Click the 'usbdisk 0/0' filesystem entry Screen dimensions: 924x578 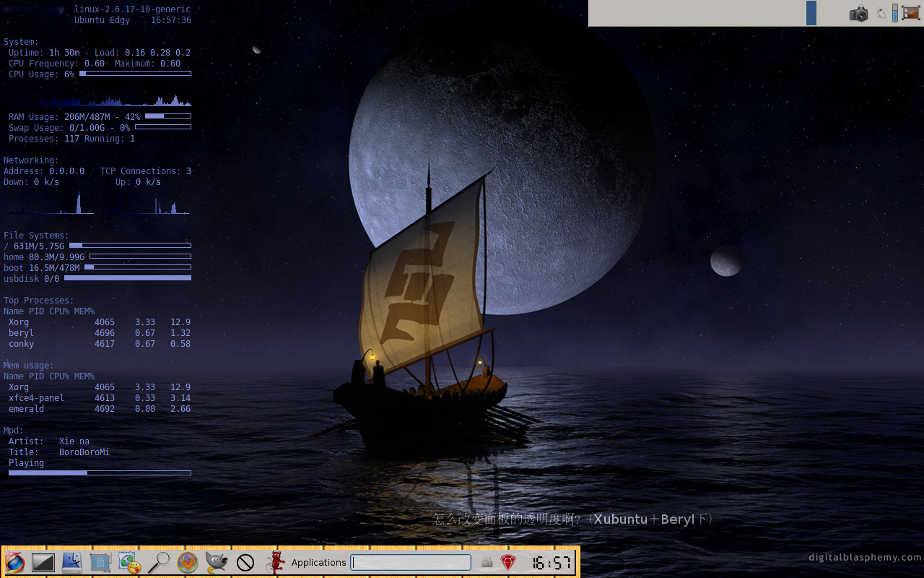coord(32,279)
